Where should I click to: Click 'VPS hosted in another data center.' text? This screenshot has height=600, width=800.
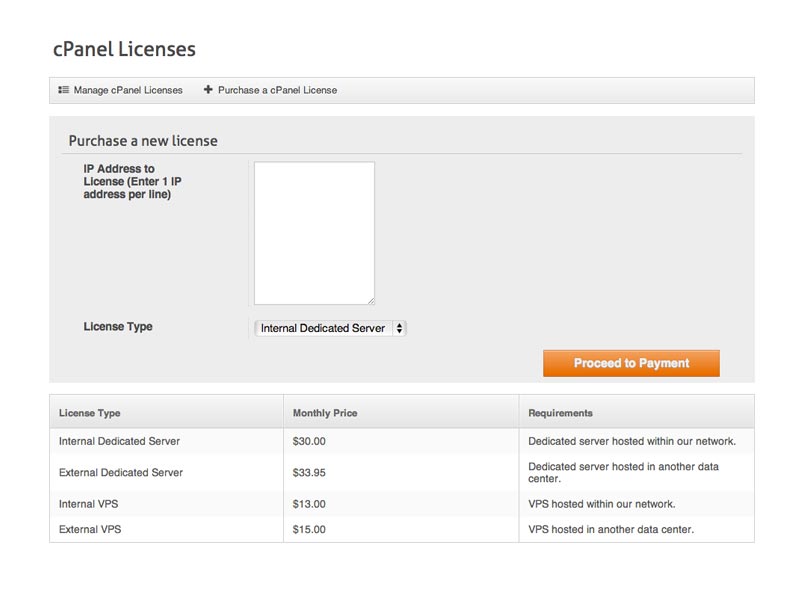point(611,530)
